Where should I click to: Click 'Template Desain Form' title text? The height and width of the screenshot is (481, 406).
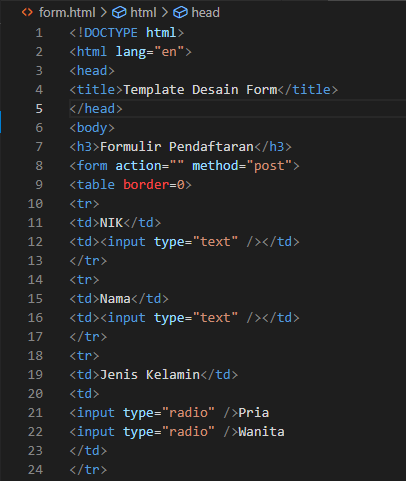coord(200,90)
